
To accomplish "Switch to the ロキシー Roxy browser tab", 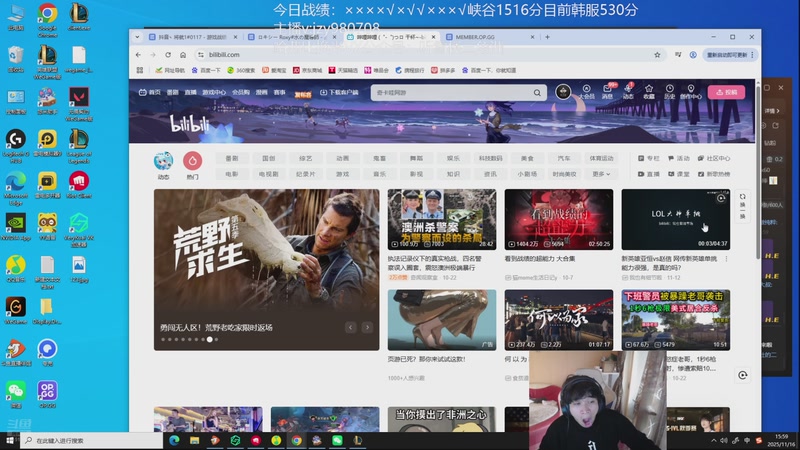I will click(292, 37).
